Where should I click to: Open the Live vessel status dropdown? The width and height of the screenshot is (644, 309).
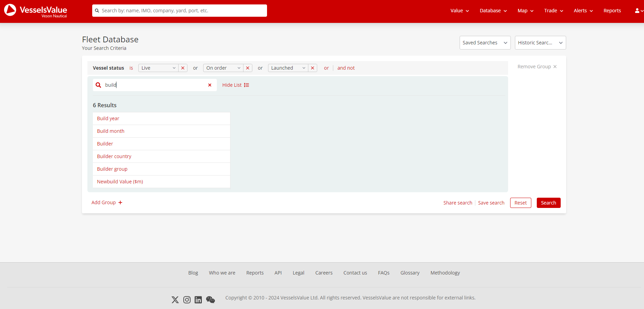pos(158,68)
